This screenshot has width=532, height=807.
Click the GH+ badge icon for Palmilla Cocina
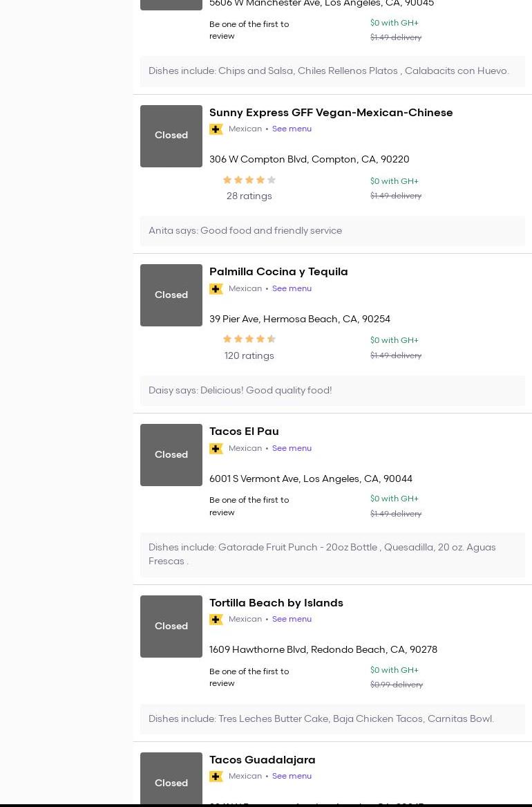coord(216,289)
